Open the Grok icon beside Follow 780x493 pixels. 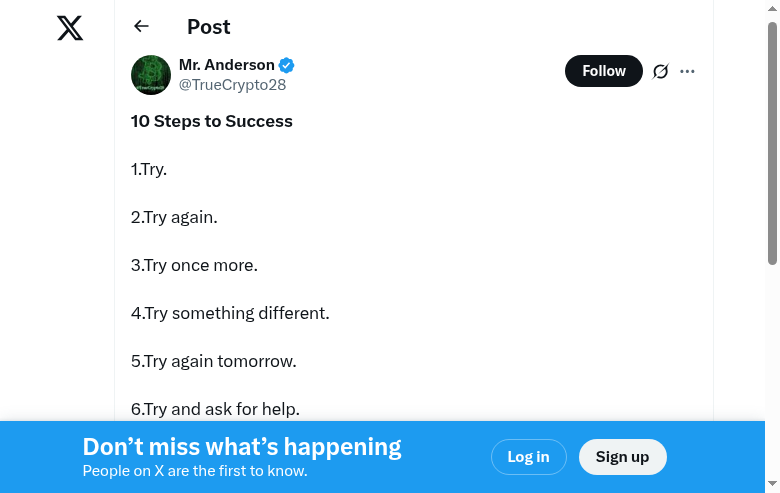[660, 71]
